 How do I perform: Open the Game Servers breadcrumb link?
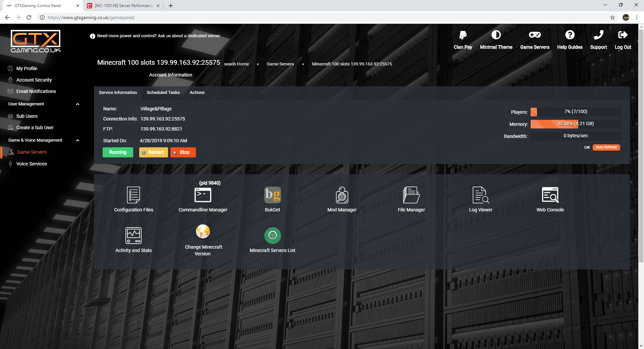280,64
